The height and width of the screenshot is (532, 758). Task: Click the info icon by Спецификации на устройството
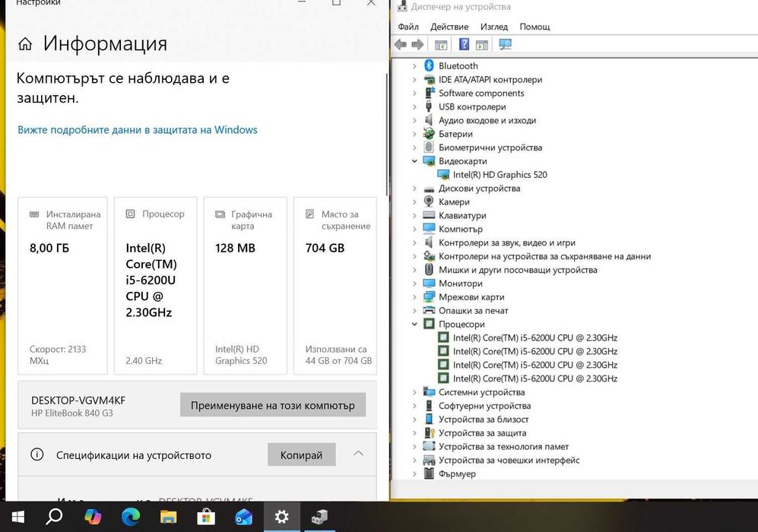[36, 454]
